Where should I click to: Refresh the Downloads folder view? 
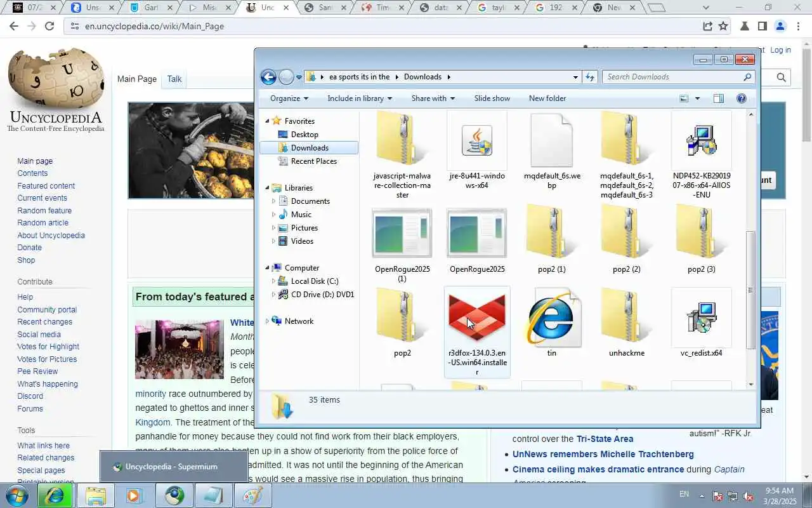(x=590, y=77)
